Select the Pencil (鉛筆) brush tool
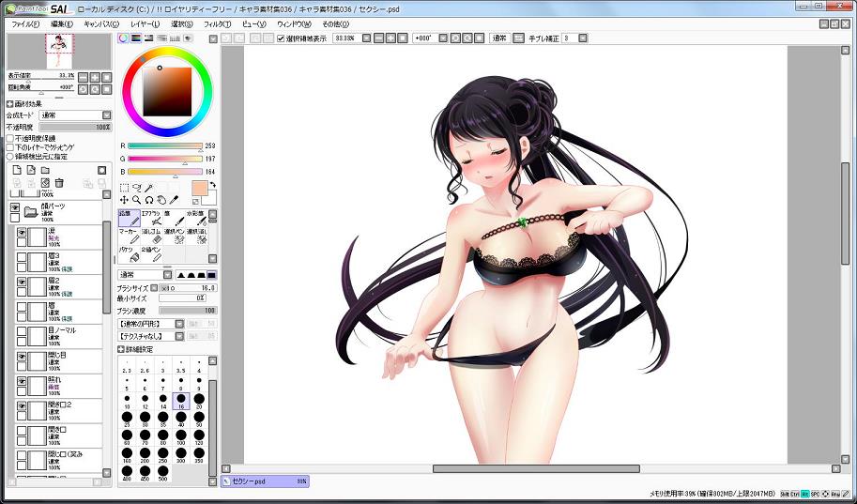857x504 pixels. tap(130, 219)
